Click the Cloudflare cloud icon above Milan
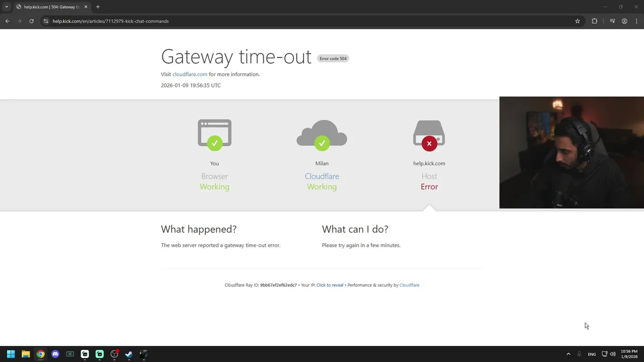Image resolution: width=644 pixels, height=362 pixels. click(322, 135)
